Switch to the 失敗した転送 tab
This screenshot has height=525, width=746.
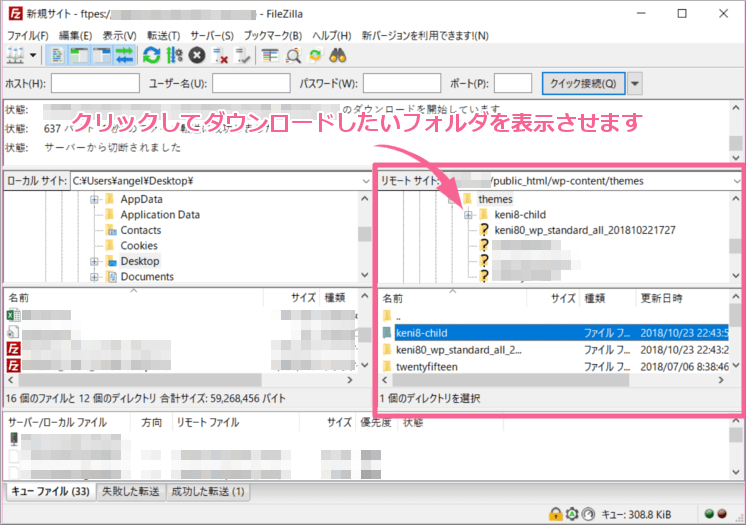pyautogui.click(x=130, y=492)
